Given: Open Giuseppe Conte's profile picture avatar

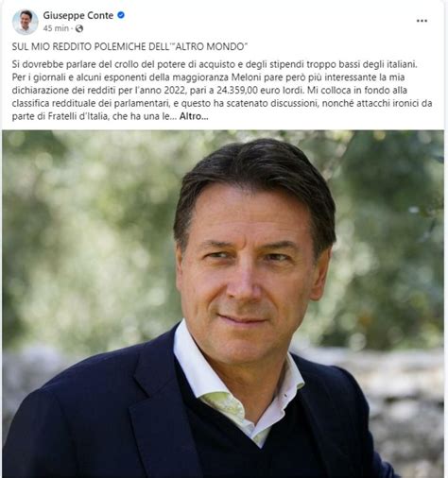Looking at the screenshot, I should [25, 22].
